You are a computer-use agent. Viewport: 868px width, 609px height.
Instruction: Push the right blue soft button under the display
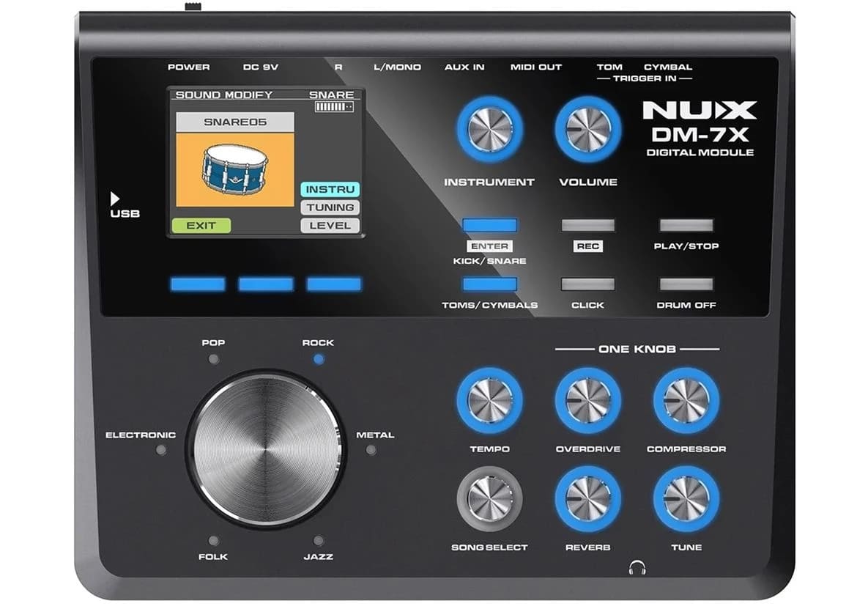(334, 284)
